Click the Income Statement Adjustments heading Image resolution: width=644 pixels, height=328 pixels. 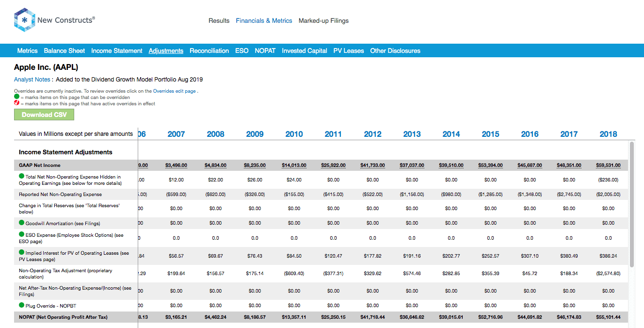click(65, 152)
